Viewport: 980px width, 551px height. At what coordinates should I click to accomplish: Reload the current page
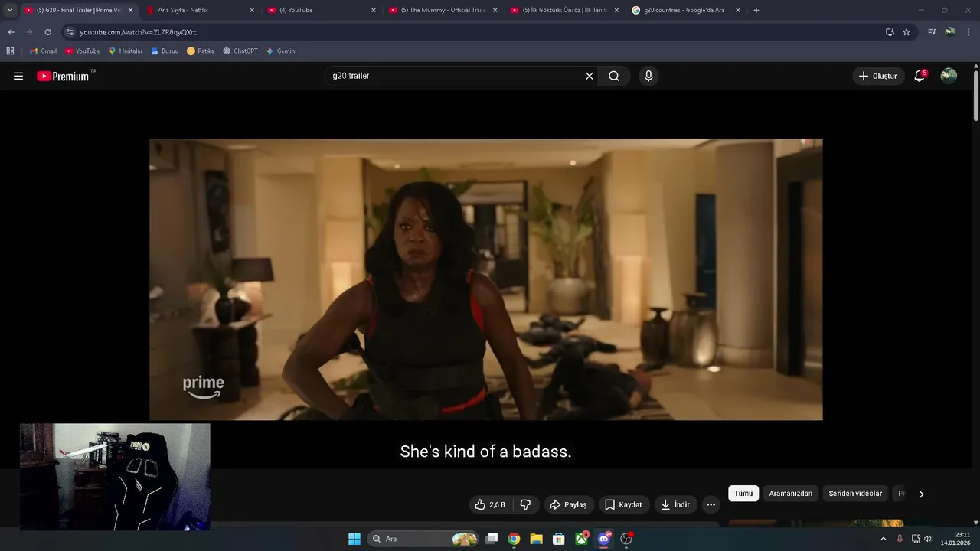coord(47,32)
